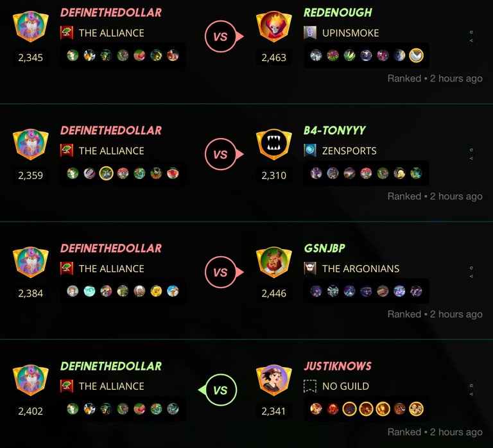Select the gold-ringed third card versus B4-TONYYY
Screen dimensions: 493x448
tap(106, 173)
